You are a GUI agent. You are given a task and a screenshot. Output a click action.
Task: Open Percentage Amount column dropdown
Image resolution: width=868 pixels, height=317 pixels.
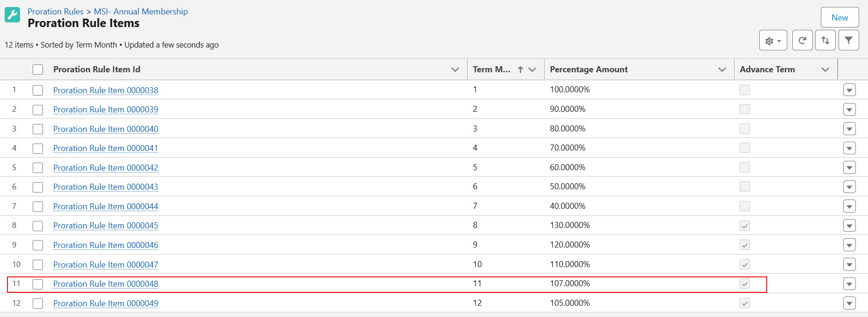point(722,69)
